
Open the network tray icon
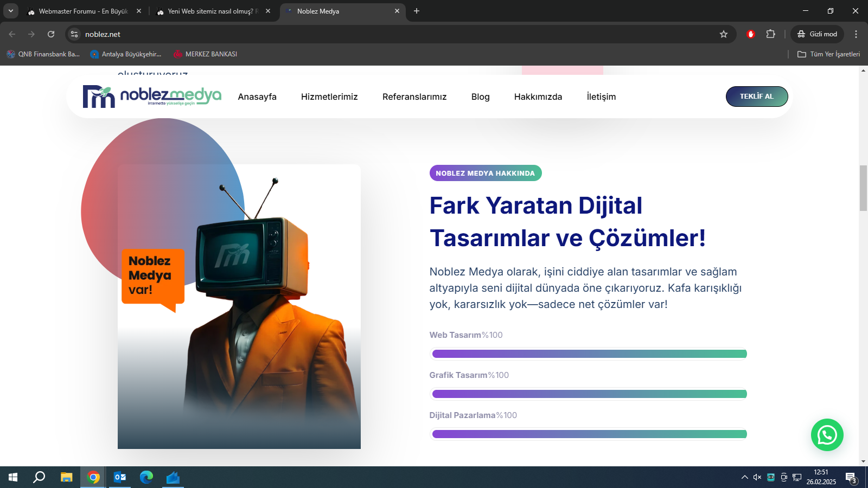[x=797, y=477]
